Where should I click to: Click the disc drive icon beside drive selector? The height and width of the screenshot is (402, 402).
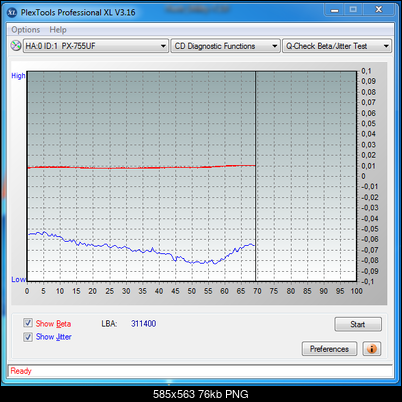pos(15,46)
